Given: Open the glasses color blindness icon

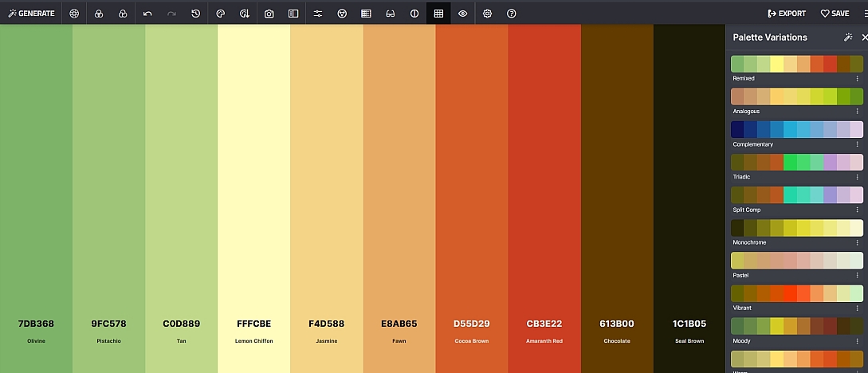Looking at the screenshot, I should point(391,14).
